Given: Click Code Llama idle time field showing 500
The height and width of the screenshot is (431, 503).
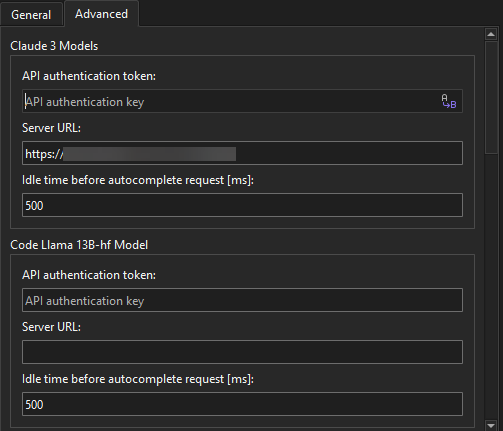Looking at the screenshot, I should tap(242, 404).
